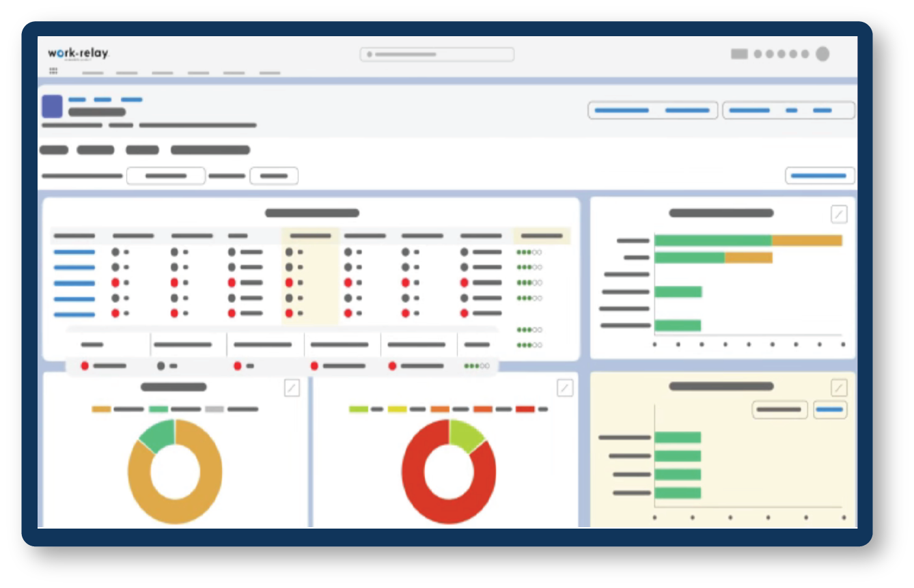Open the gray-labeled dropdown in yellow chart panel
The height and width of the screenshot is (588, 914).
779,410
